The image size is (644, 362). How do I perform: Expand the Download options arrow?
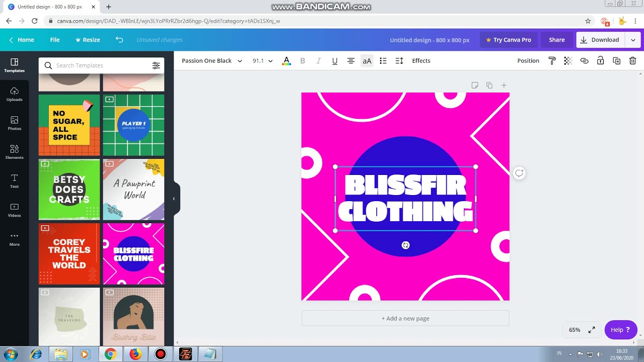click(633, 40)
